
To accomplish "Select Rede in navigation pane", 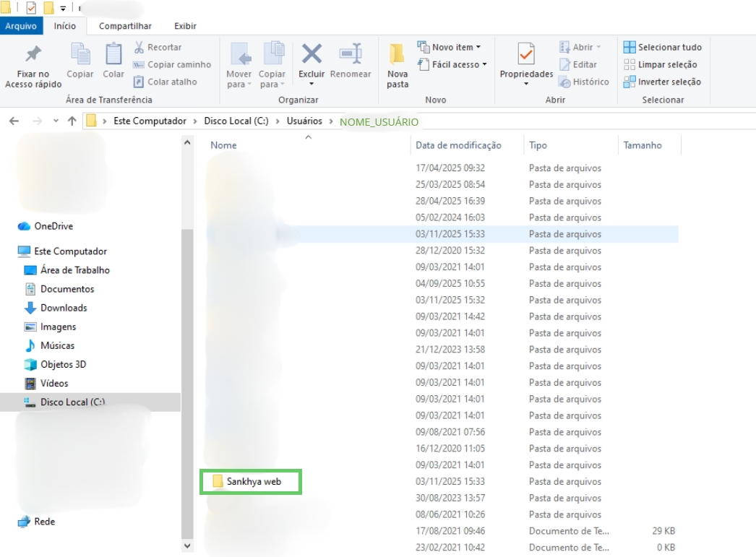I will [36, 522].
